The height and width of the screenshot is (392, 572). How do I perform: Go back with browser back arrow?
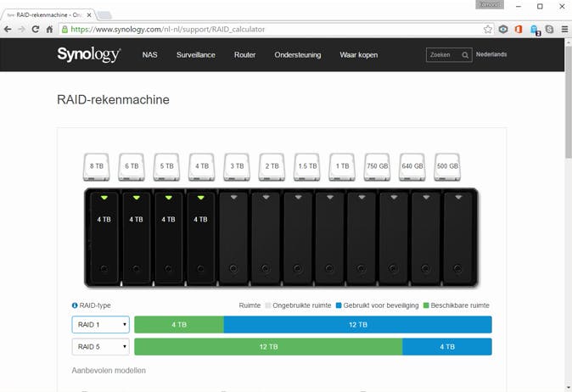(8, 29)
